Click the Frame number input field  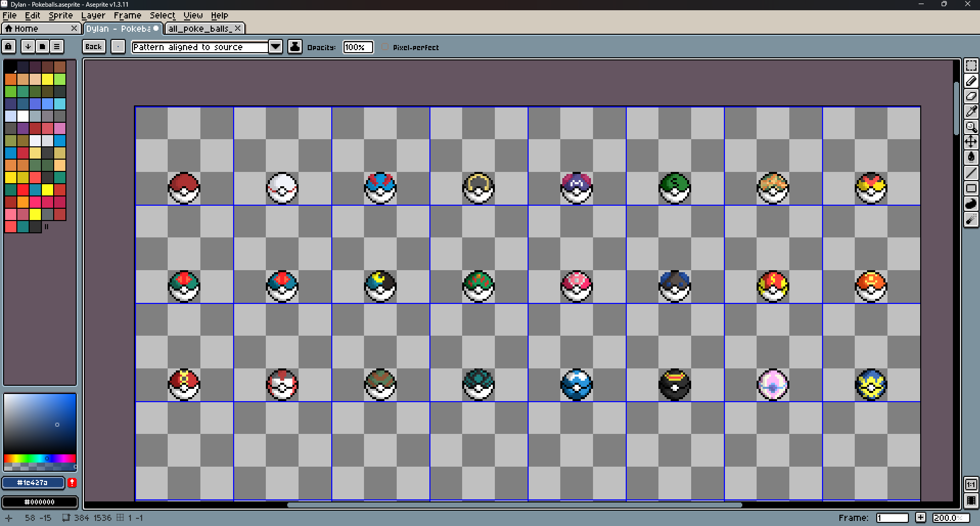[x=892, y=517]
